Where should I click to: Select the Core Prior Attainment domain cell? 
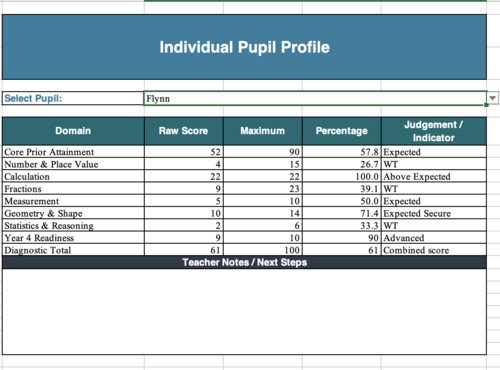coord(73,152)
